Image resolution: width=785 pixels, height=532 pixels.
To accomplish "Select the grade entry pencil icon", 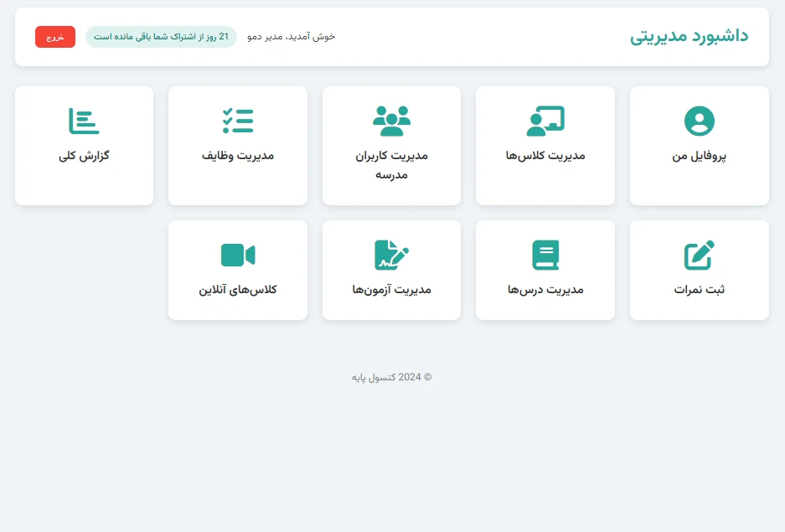I will click(699, 255).
